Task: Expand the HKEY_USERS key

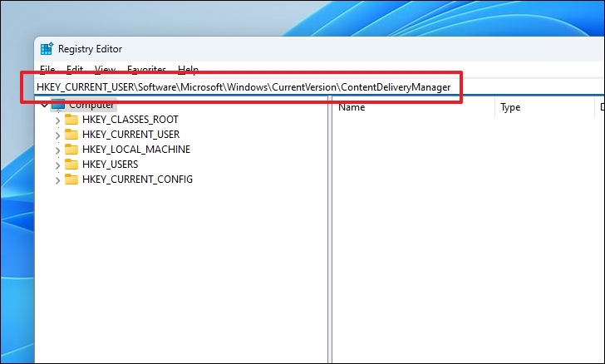Action: [57, 165]
